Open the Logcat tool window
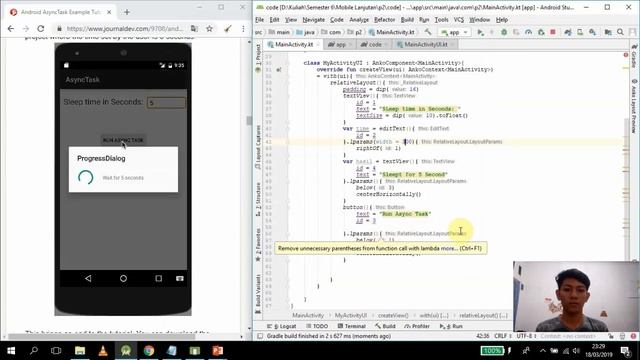The image size is (640, 360). coord(282,326)
